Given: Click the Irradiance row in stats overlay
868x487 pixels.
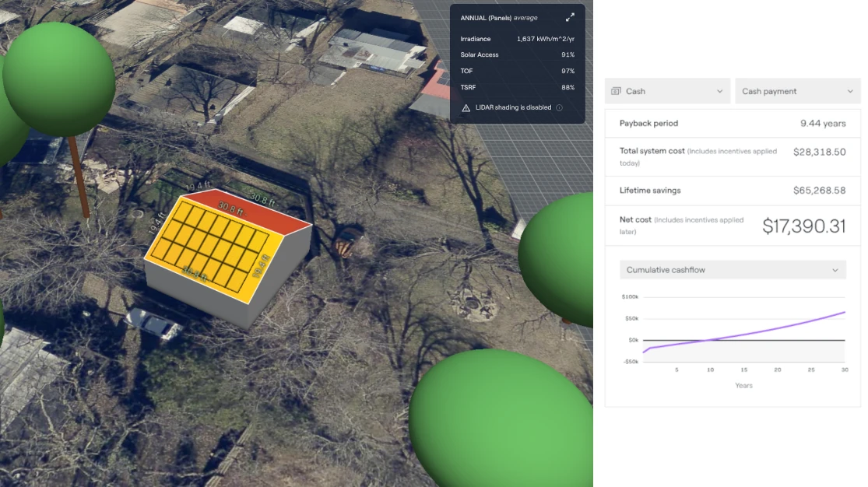Looking at the screenshot, I should 517,39.
